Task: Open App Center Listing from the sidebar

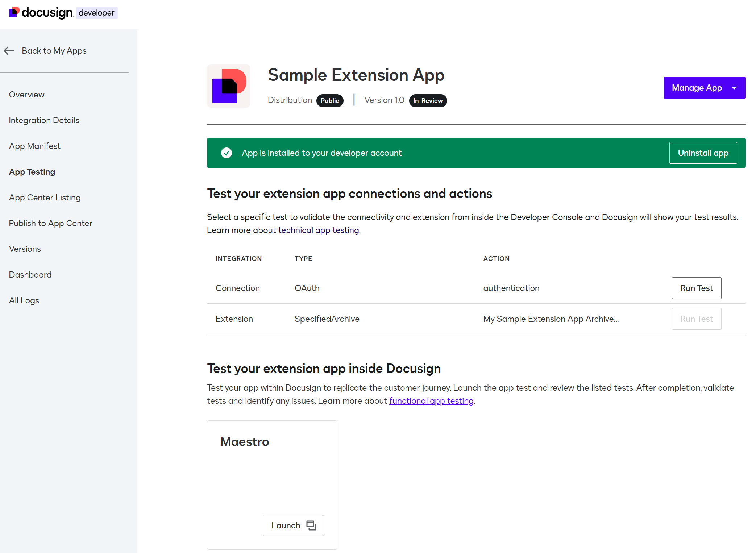Action: (x=45, y=197)
